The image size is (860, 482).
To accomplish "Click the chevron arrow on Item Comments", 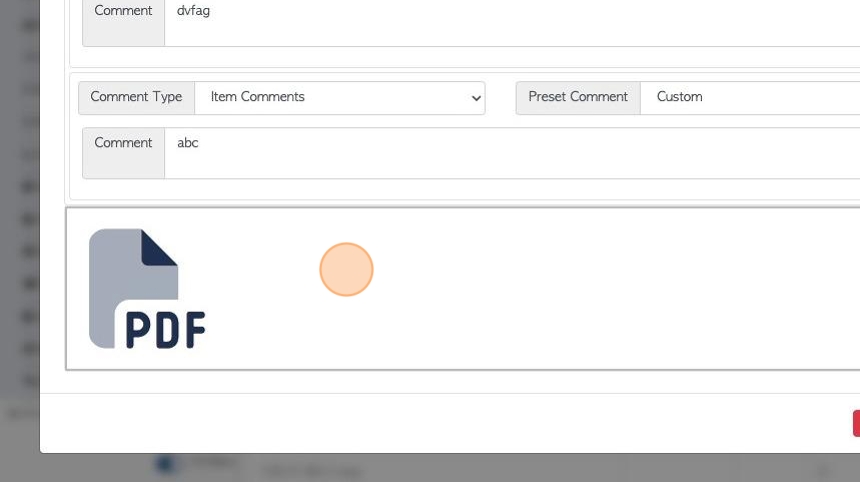I will [476, 98].
